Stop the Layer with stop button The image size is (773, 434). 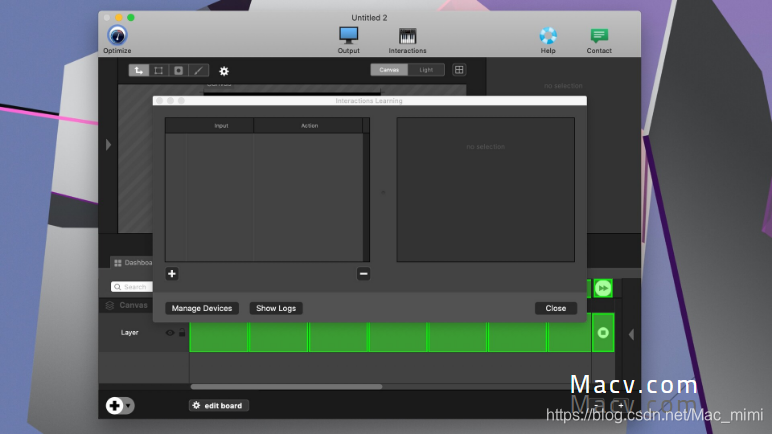[x=603, y=332]
